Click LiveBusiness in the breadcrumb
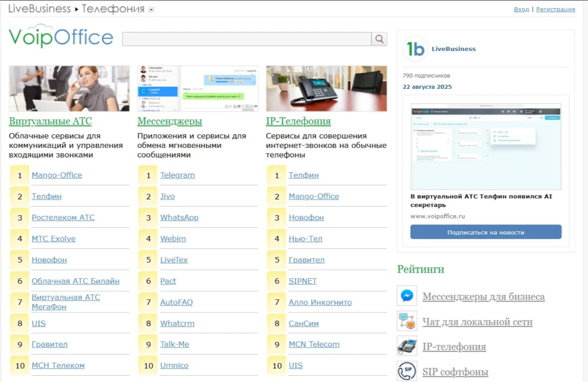Image resolution: width=588 pixels, height=382 pixels. tap(40, 9)
